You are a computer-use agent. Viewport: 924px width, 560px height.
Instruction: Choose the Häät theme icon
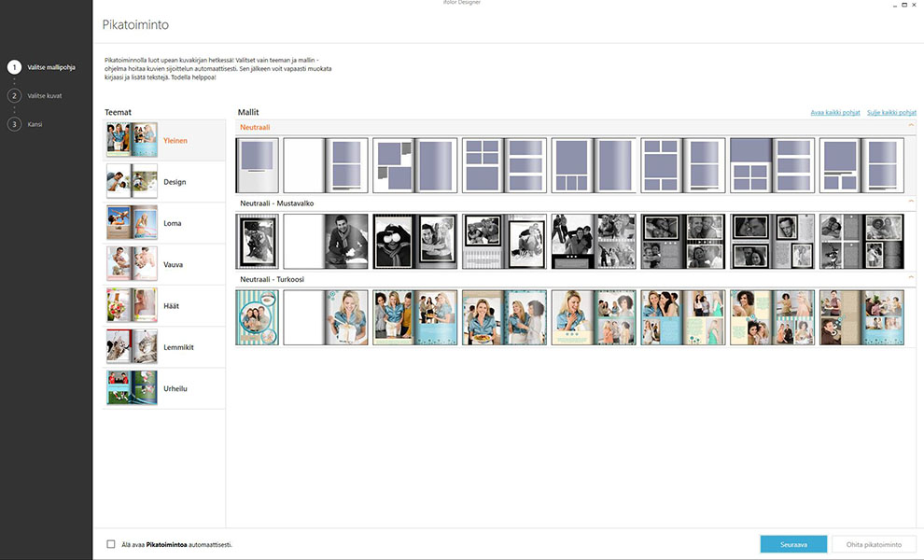click(x=132, y=305)
